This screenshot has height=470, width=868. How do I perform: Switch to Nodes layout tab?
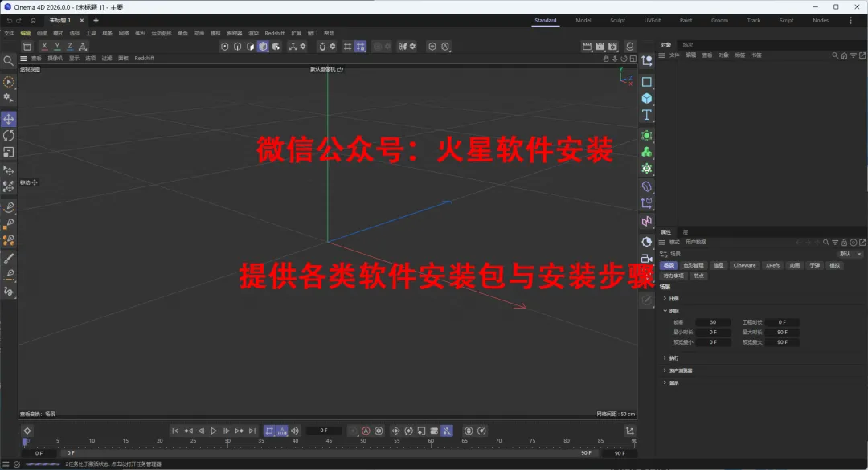pyautogui.click(x=821, y=20)
